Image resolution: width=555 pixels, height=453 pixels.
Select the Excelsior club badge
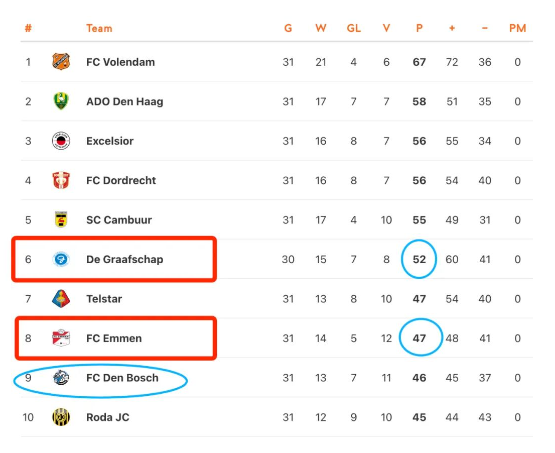pos(61,141)
